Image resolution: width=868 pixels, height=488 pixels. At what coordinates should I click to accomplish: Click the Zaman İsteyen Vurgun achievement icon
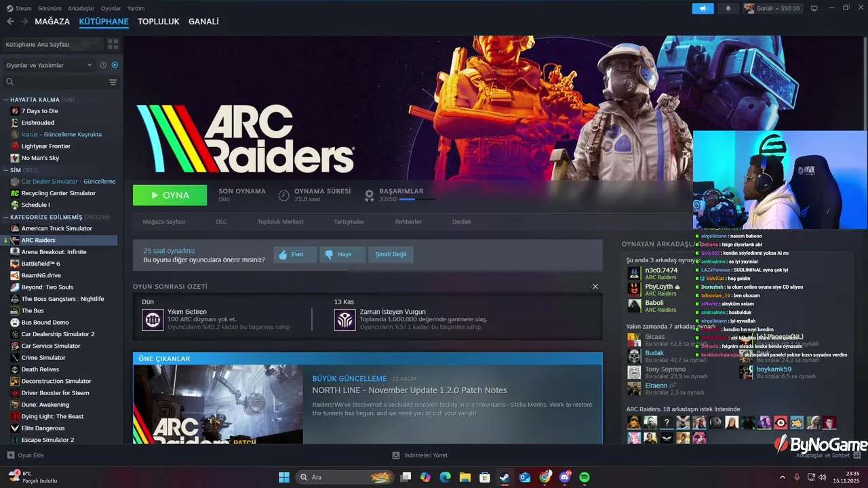(344, 319)
